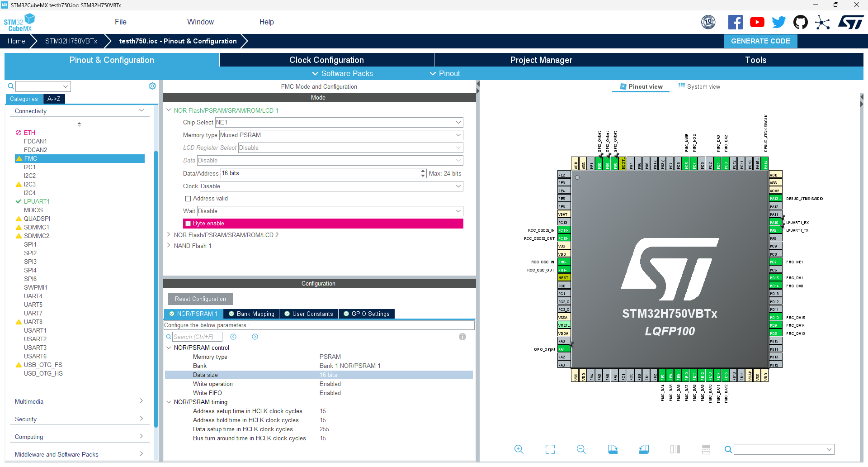Screen dimensions: 868x467
Task: Click the pin search magnifier icon
Action: coord(728,449)
